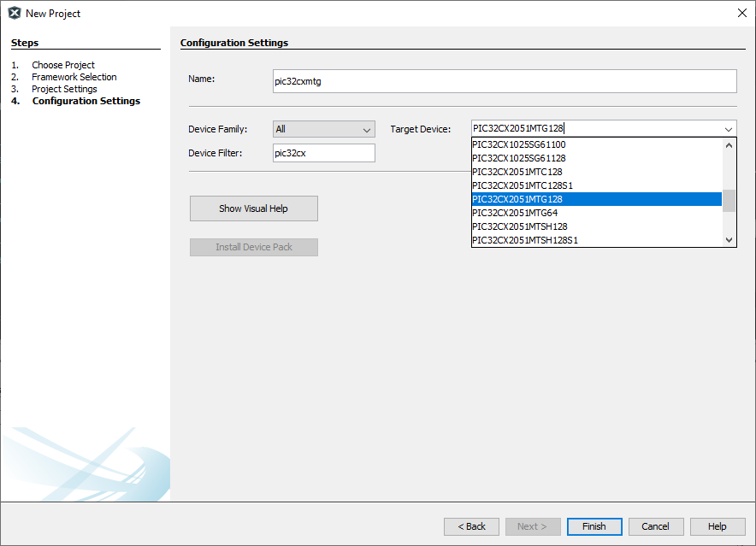Select PIC32CX2051MTSH128S1 from the device list

(x=596, y=240)
